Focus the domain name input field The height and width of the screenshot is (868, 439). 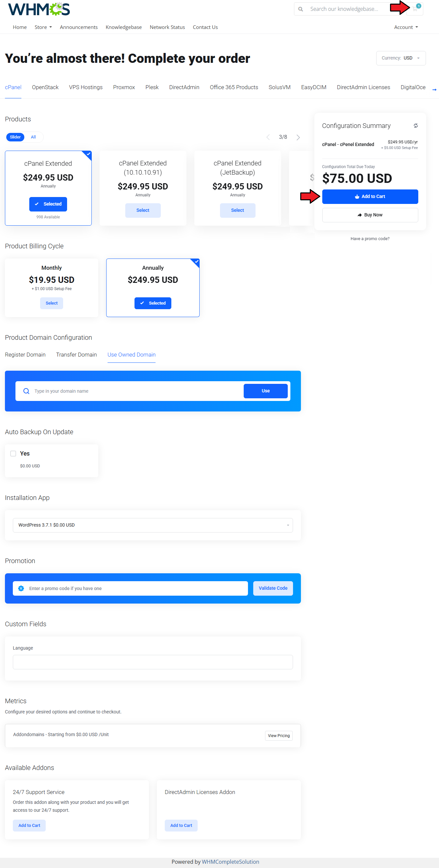tap(136, 391)
